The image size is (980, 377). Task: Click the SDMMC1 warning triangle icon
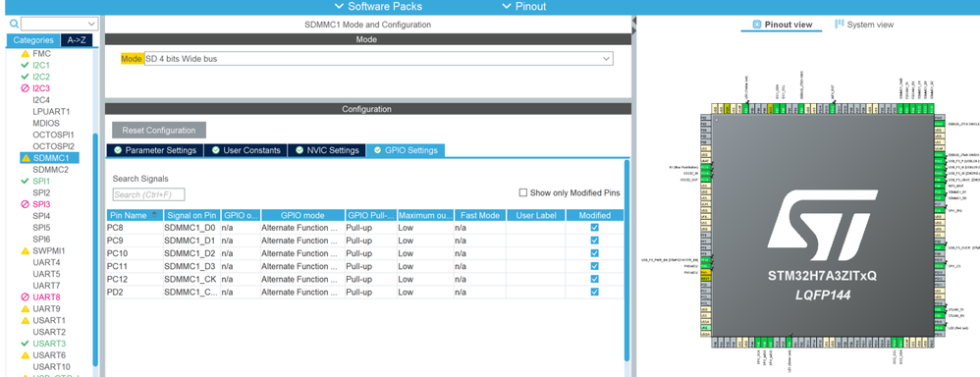point(26,158)
